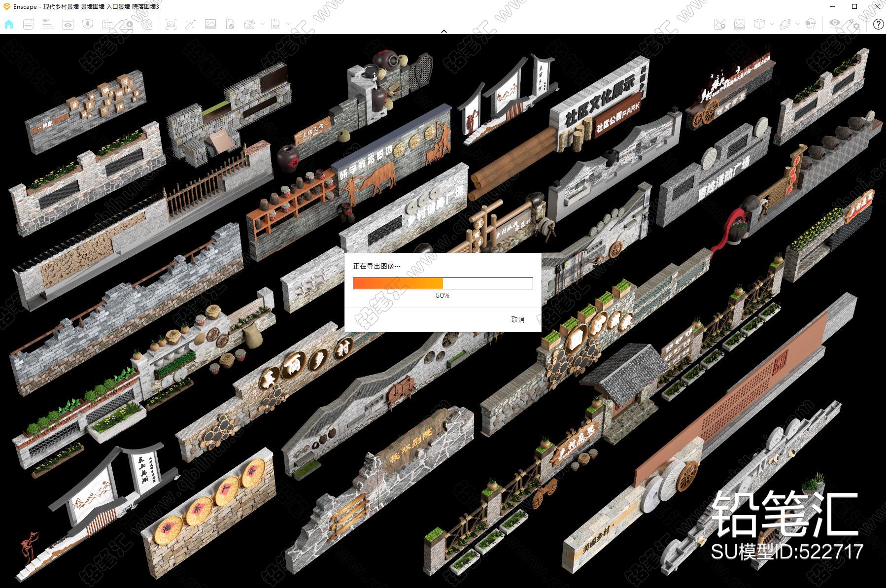Screen dimensions: 886x588
Task: Expand the cube projection mode dropdown
Action: 772,24
